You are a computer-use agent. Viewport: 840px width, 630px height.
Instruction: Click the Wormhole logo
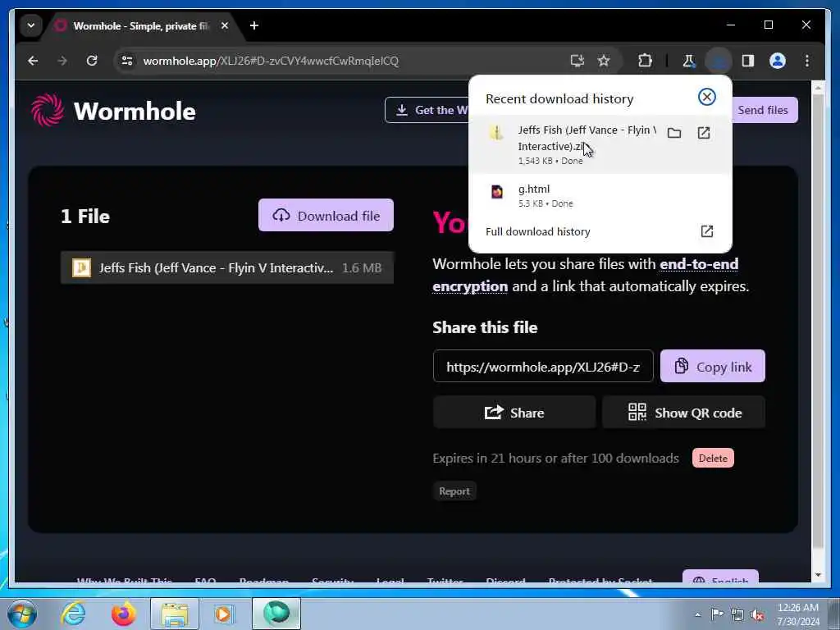tap(113, 111)
